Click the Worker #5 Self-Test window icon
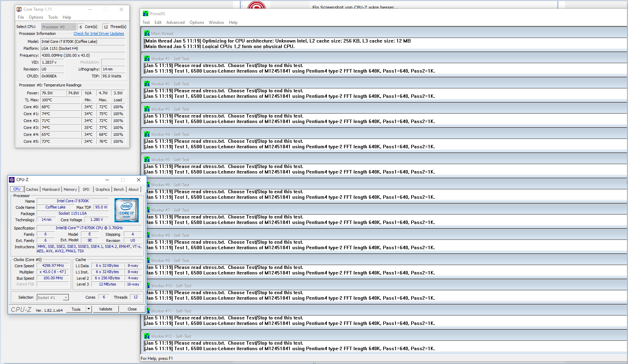The height and width of the screenshot is (364, 628). point(147,160)
